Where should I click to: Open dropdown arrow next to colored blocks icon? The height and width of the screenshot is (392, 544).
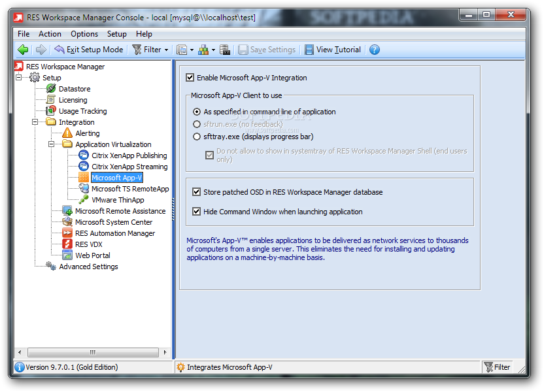(213, 50)
